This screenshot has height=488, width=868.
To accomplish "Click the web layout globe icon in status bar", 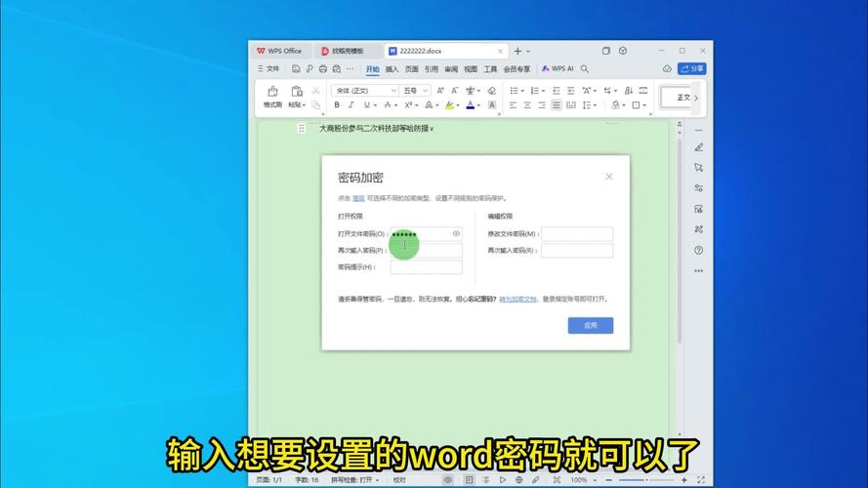I will 518,479.
